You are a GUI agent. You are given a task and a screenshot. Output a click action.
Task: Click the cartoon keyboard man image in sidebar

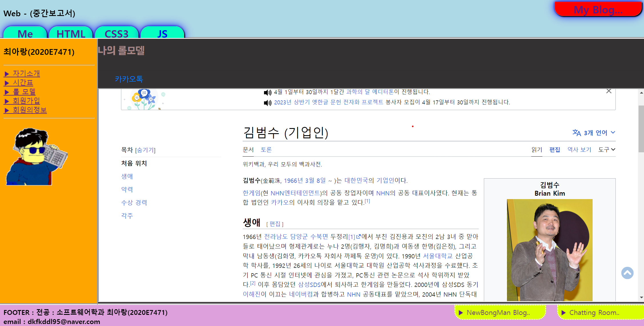tap(36, 157)
